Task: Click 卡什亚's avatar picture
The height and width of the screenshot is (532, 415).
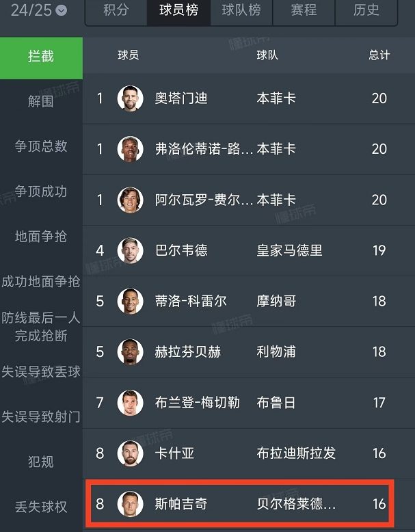Action: [x=130, y=453]
